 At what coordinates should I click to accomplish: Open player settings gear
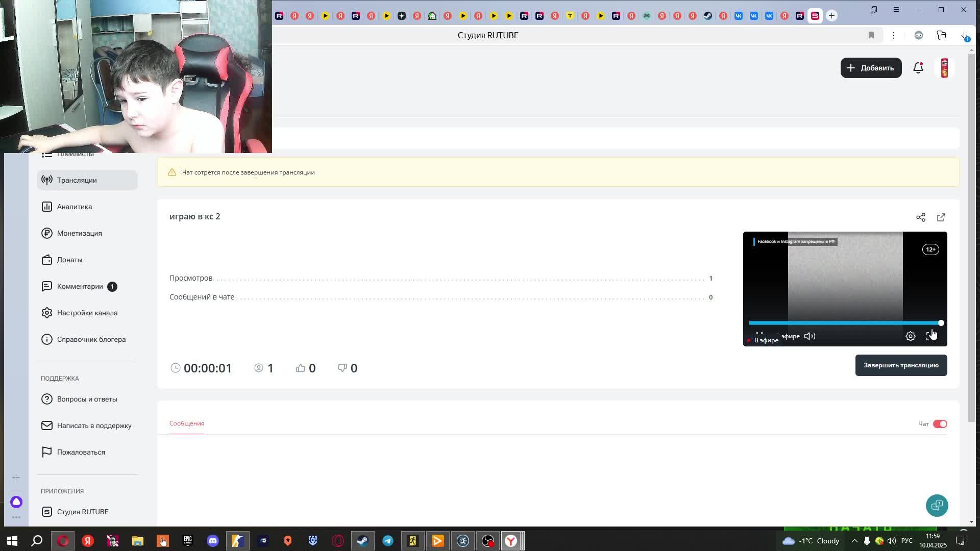click(x=910, y=336)
